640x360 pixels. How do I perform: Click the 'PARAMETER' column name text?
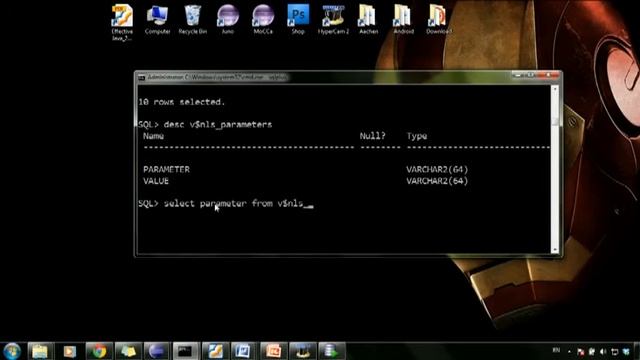click(167, 169)
